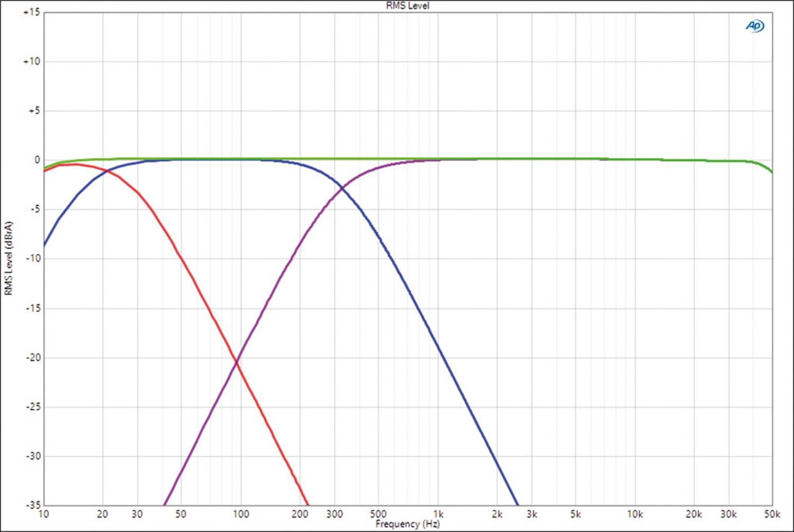Select the green full-range response curve

(x=408, y=159)
